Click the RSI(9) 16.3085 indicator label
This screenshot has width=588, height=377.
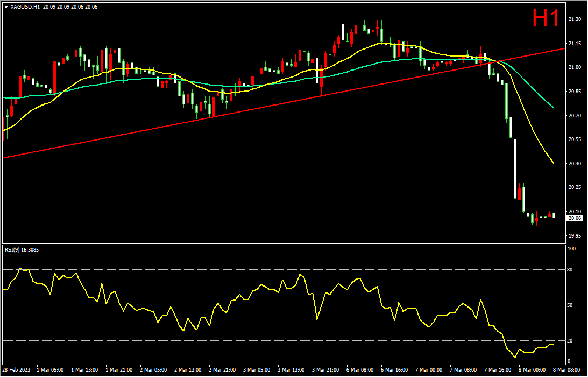click(22, 249)
